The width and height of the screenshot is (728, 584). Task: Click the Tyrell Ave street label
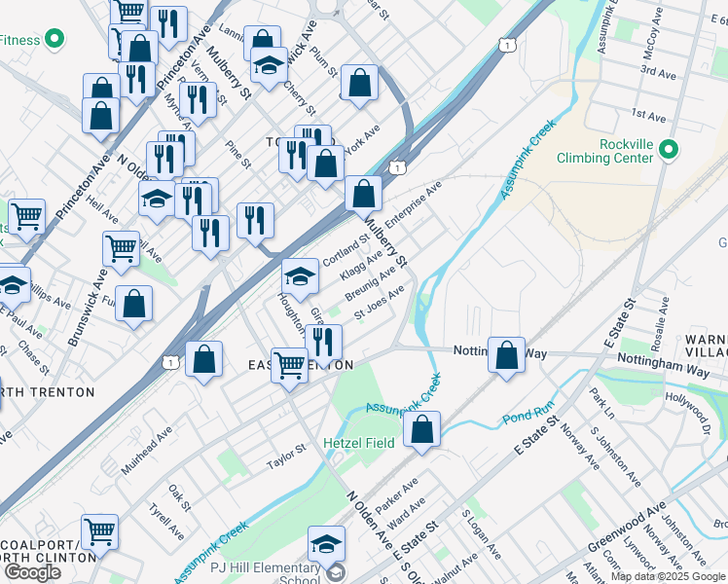(166, 522)
